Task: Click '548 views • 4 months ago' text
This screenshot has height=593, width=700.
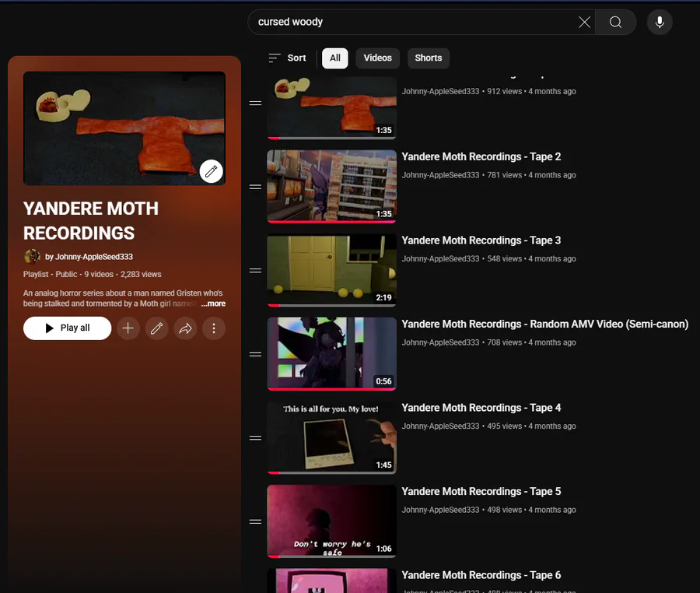Action: pos(531,258)
